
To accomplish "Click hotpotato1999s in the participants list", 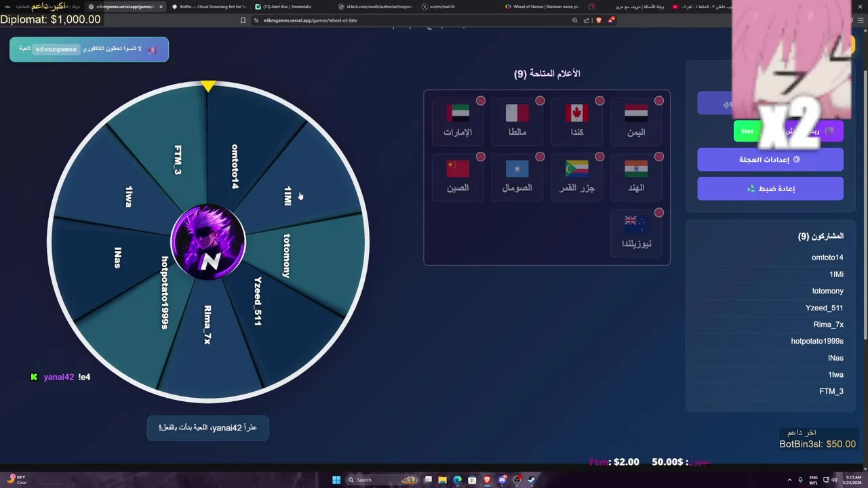I will click(x=817, y=341).
